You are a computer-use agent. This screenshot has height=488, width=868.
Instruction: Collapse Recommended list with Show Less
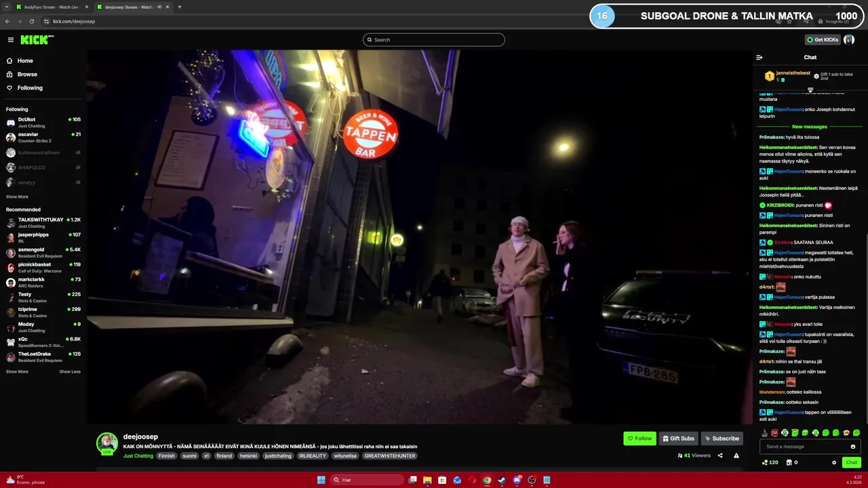pyautogui.click(x=70, y=371)
